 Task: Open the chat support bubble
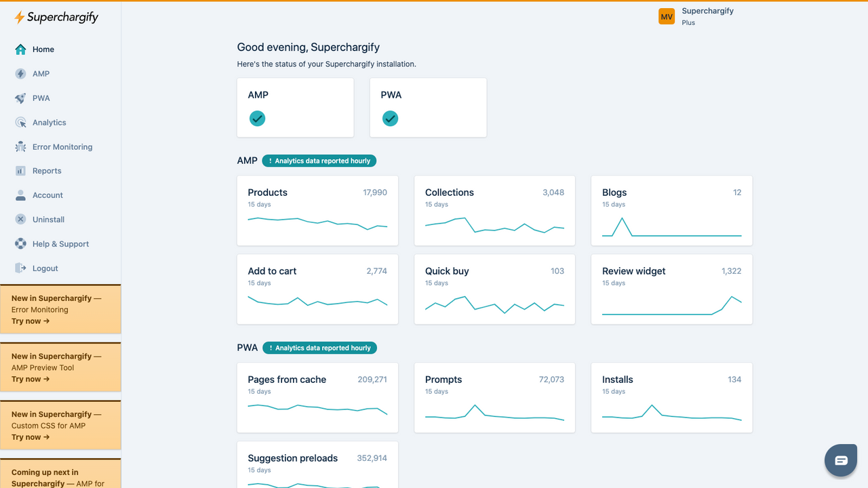(x=840, y=460)
